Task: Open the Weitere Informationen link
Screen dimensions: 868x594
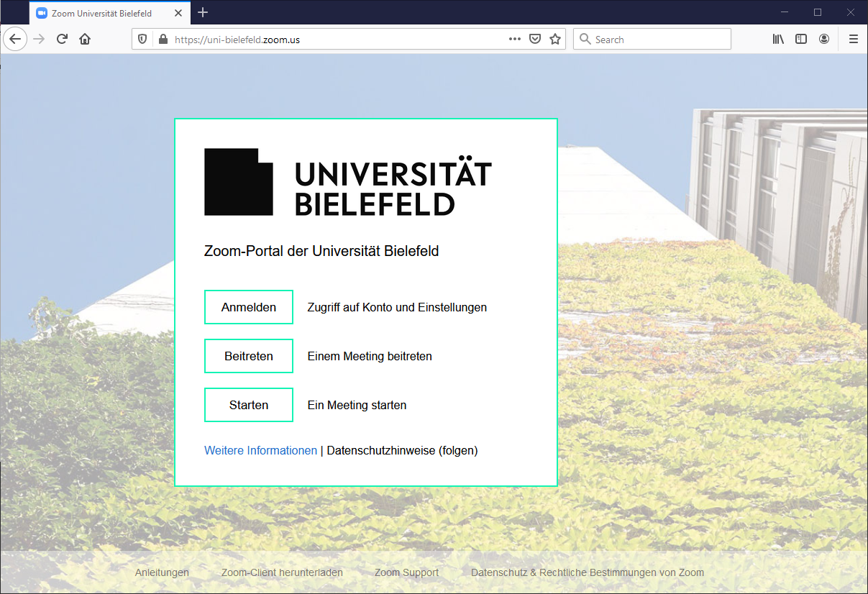Action: click(260, 450)
